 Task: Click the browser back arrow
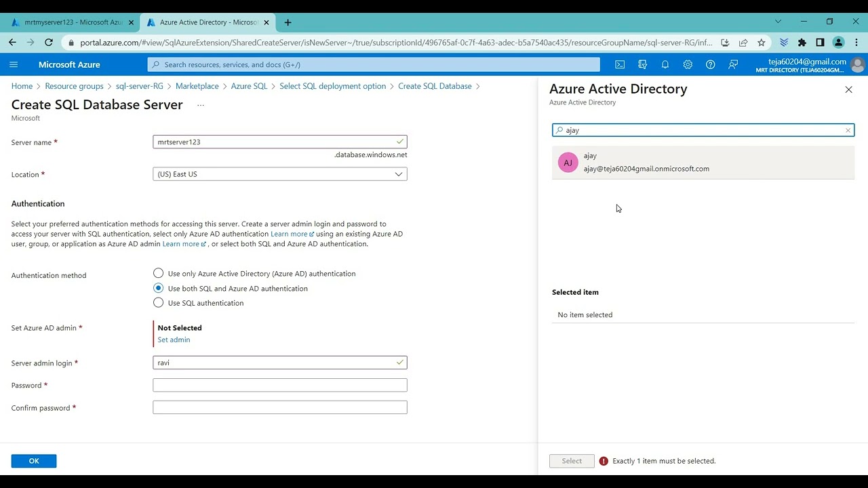[x=12, y=42]
